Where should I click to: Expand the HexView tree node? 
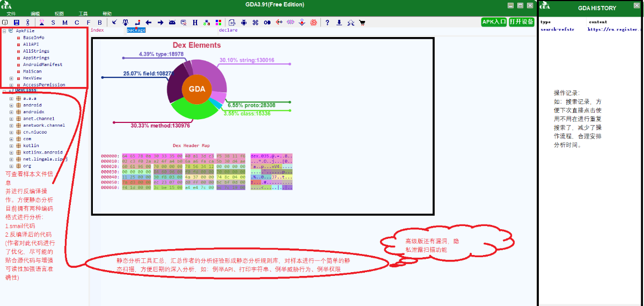[x=11, y=78]
